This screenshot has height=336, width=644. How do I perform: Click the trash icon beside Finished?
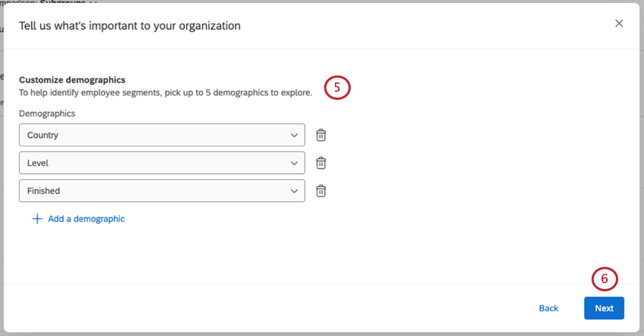pyautogui.click(x=321, y=191)
